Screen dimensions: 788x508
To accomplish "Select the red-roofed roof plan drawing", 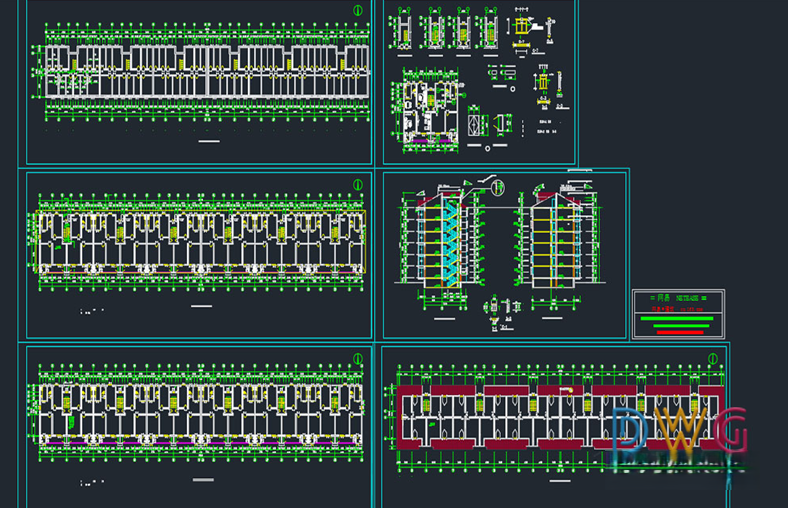I will point(557,418).
